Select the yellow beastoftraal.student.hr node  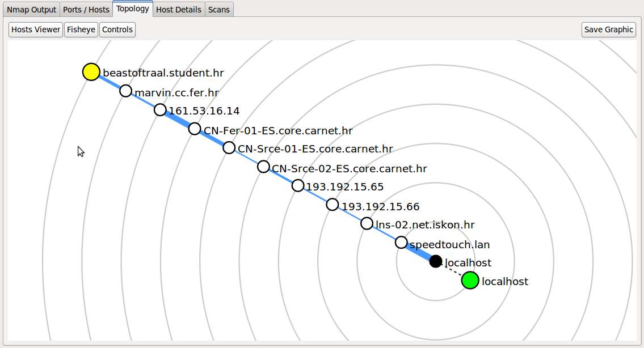(x=91, y=72)
